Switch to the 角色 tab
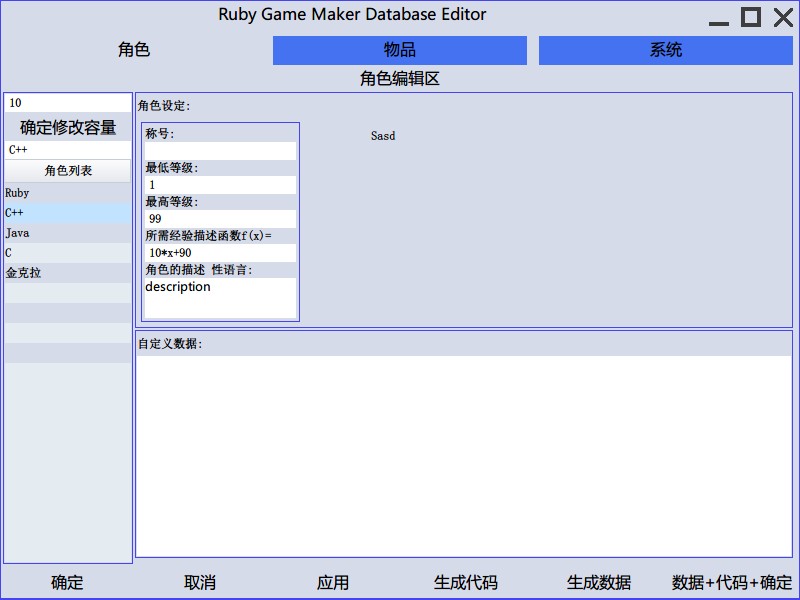The image size is (800, 600). (x=134, y=50)
